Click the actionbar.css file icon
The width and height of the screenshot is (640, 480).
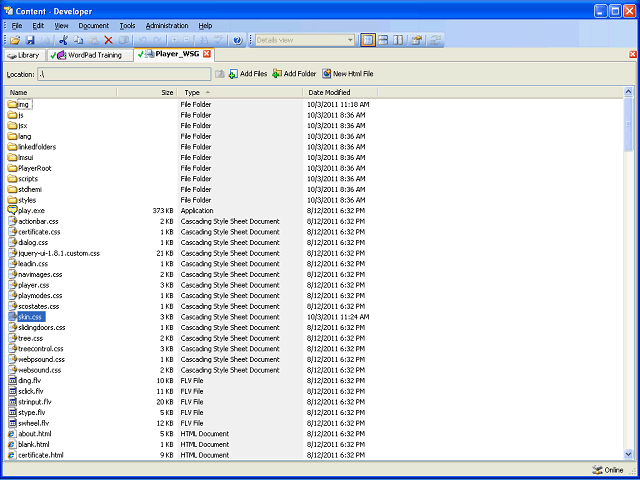click(13, 221)
